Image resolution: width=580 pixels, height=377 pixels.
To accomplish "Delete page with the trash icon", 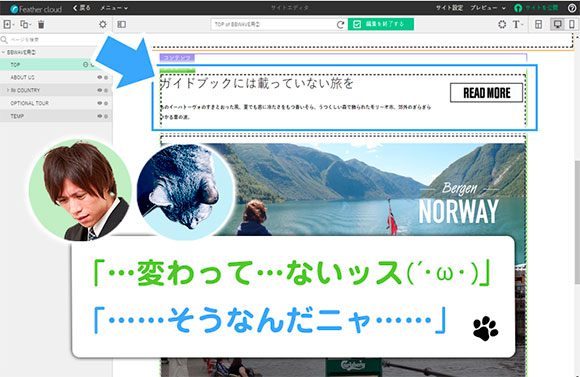I will point(41,24).
